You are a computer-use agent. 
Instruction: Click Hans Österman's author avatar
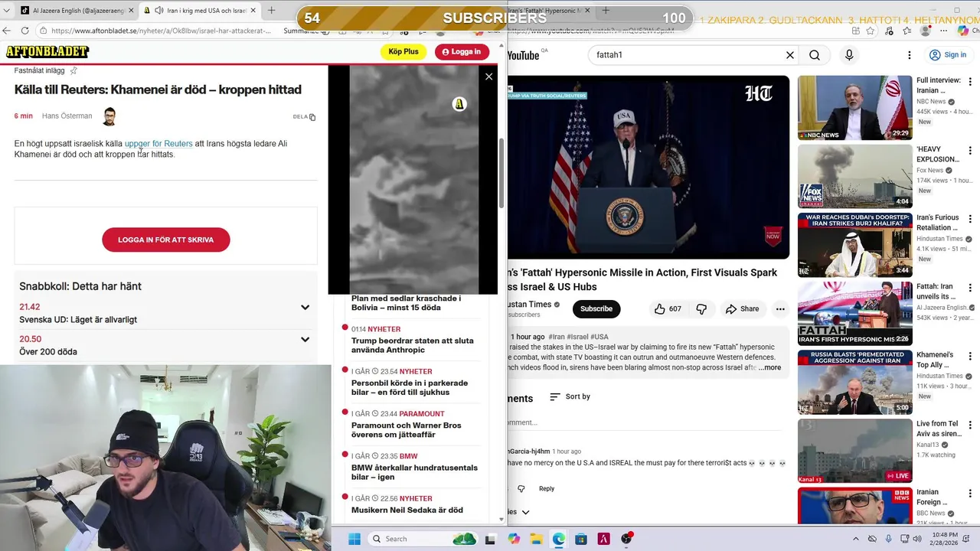click(x=109, y=116)
